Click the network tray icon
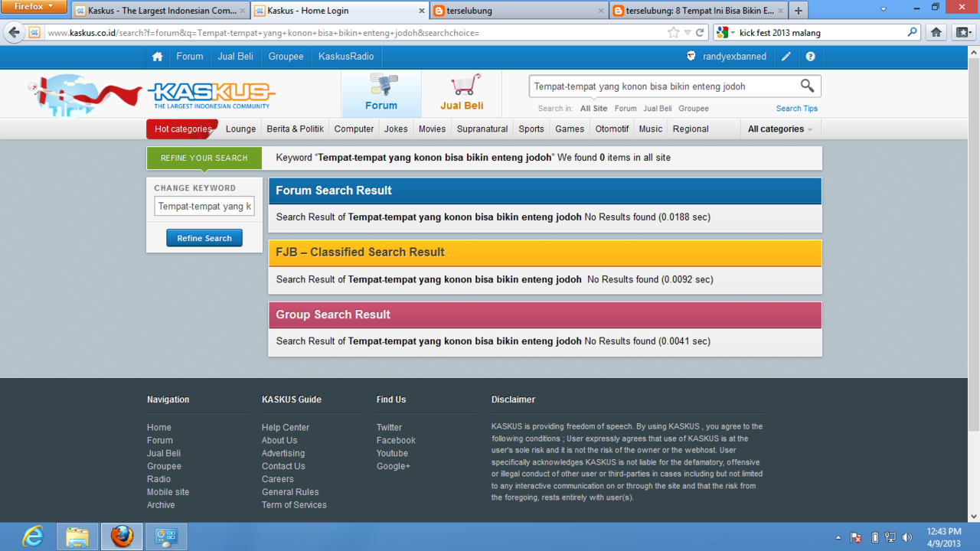The width and height of the screenshot is (980, 551). click(890, 537)
